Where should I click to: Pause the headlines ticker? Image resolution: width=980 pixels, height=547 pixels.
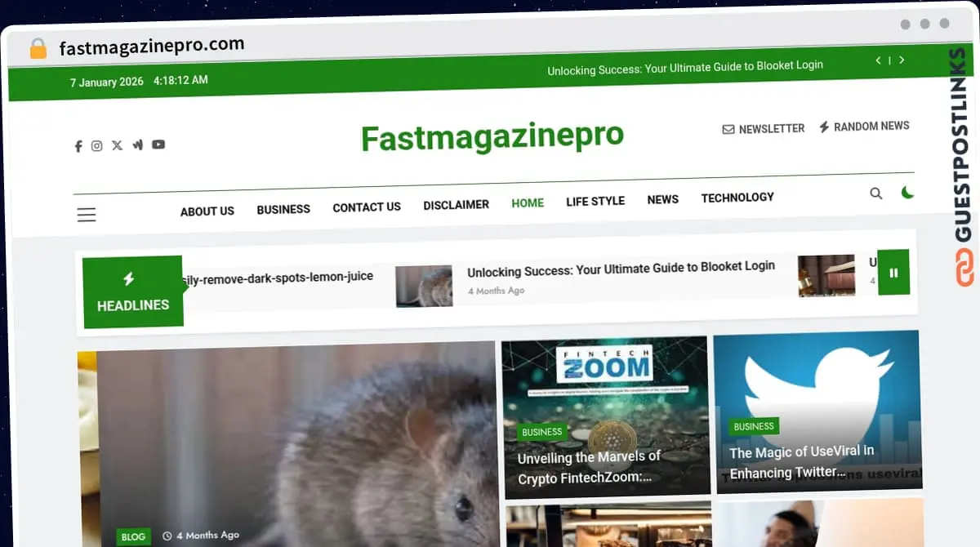tap(893, 273)
